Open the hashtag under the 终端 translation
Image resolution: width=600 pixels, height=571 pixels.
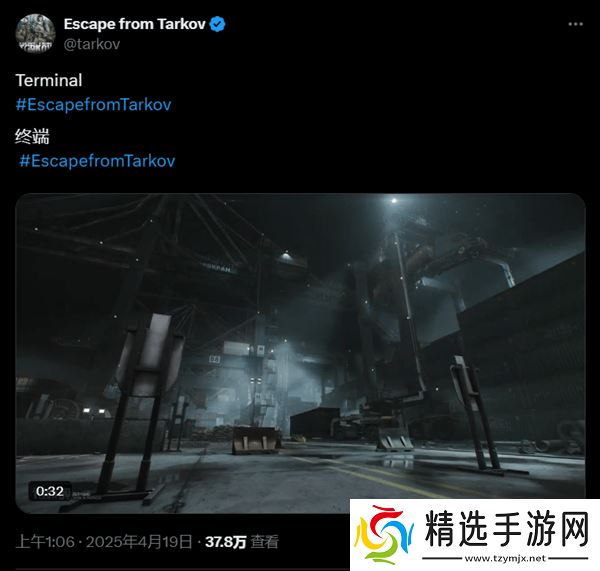click(x=97, y=161)
